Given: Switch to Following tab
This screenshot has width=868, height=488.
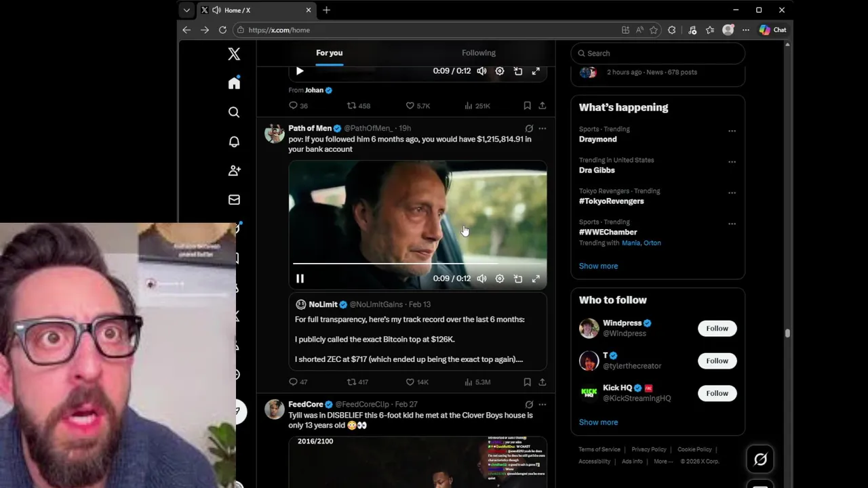Looking at the screenshot, I should pyautogui.click(x=479, y=53).
